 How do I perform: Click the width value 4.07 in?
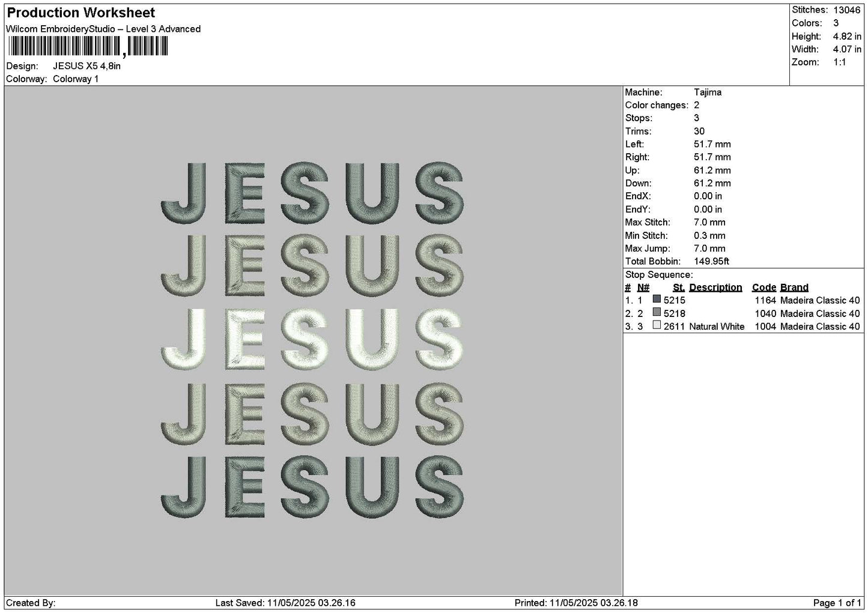[x=847, y=50]
